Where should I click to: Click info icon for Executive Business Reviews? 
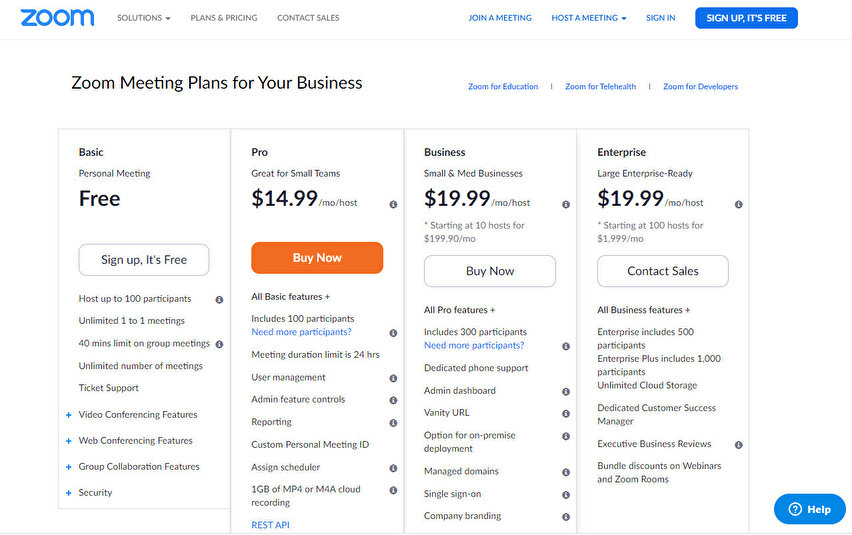[x=739, y=445]
